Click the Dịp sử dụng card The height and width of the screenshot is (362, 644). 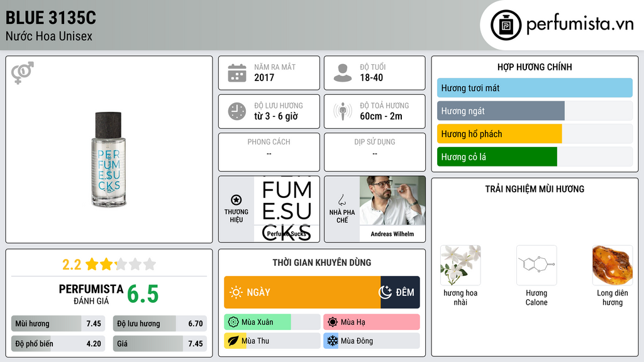click(x=375, y=152)
